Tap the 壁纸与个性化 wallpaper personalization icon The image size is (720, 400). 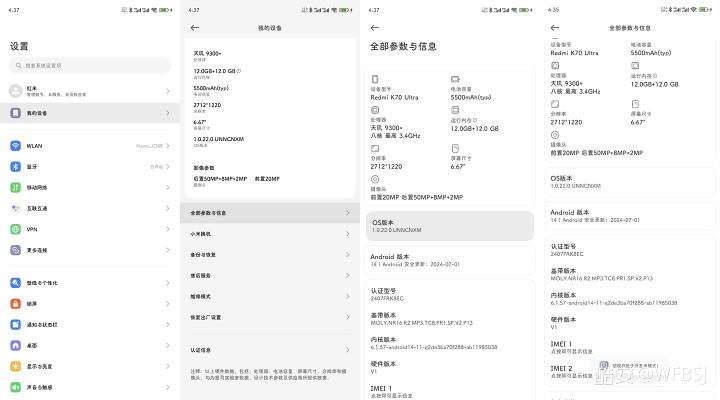[16, 283]
